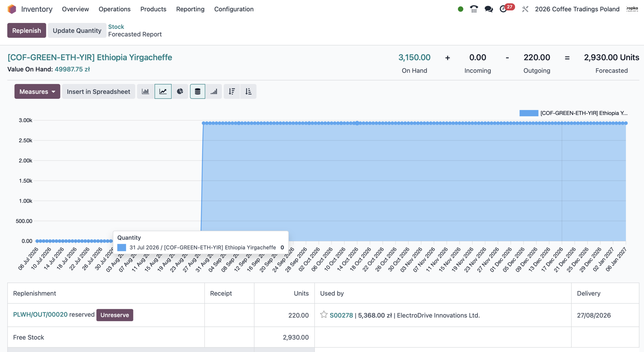The width and height of the screenshot is (644, 352).
Task: Click the 0.00 Incoming value
Action: pyautogui.click(x=477, y=57)
